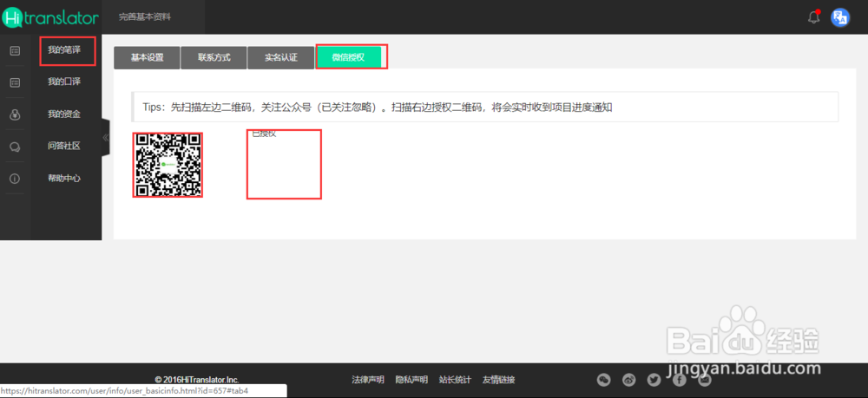Open 我的笔译 in the sidebar
868x398 pixels.
pos(64,50)
